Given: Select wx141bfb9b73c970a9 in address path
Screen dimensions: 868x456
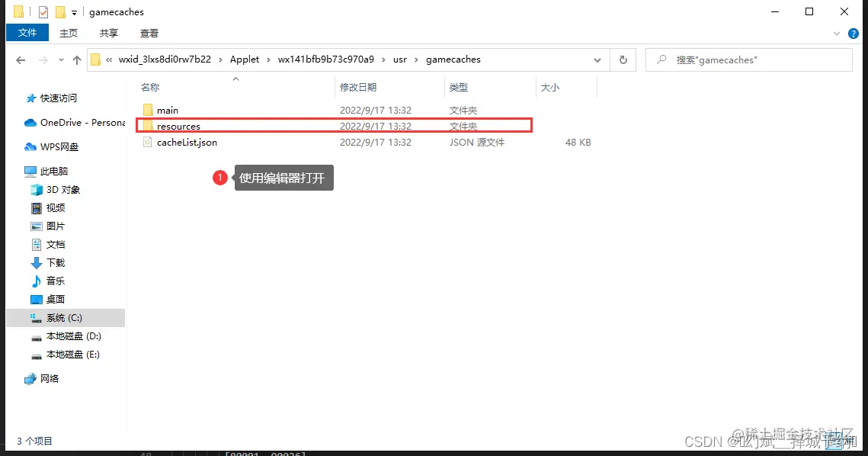Looking at the screenshot, I should coord(325,59).
